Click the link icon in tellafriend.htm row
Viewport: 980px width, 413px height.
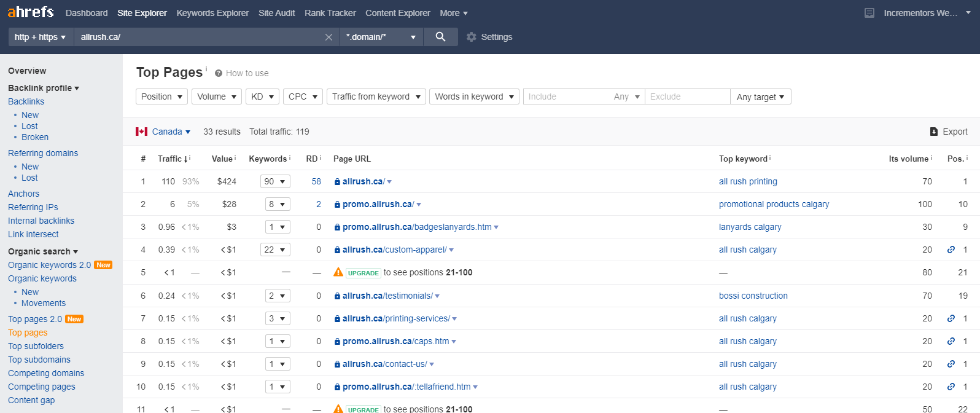click(x=951, y=387)
